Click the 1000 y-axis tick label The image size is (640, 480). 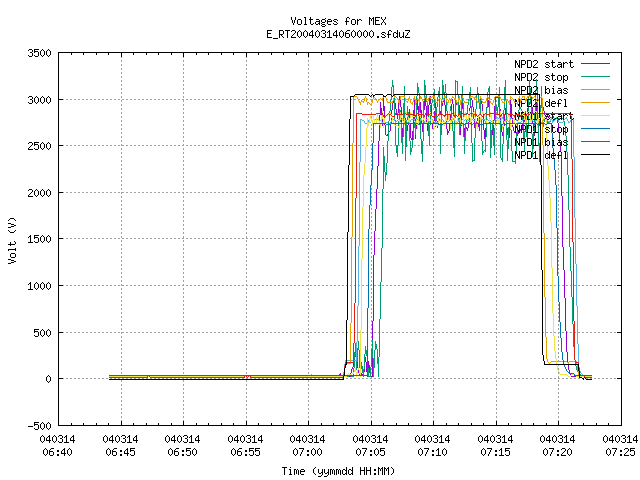[x=39, y=286]
